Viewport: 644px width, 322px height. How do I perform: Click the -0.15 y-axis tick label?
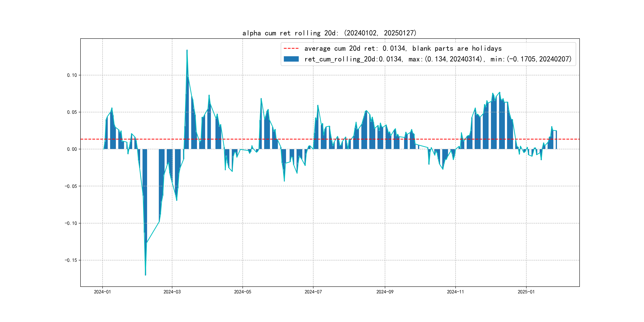71,260
